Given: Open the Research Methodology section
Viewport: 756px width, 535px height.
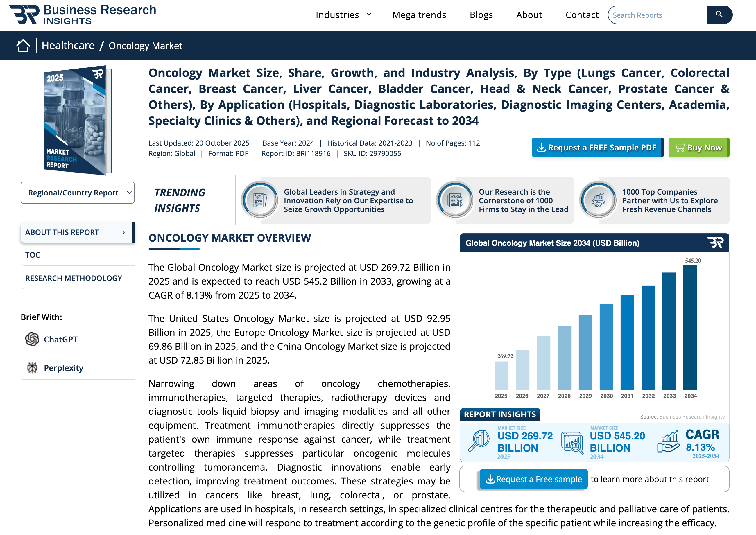Looking at the screenshot, I should 74,278.
